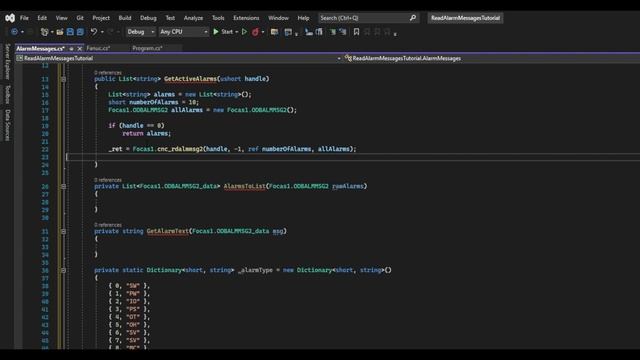Open the Debug menu
Screen dimensions: 640x360
click(x=148, y=18)
